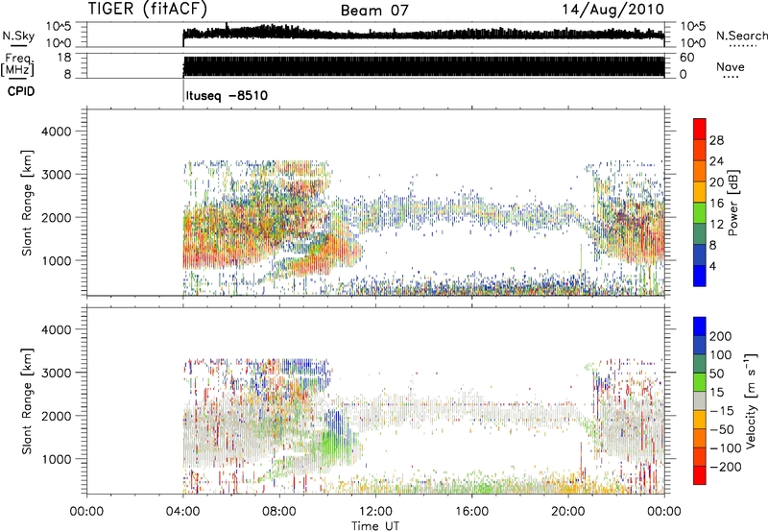
Task: Select the "ltuseq -8510" CPID annotation
Action: click(227, 95)
